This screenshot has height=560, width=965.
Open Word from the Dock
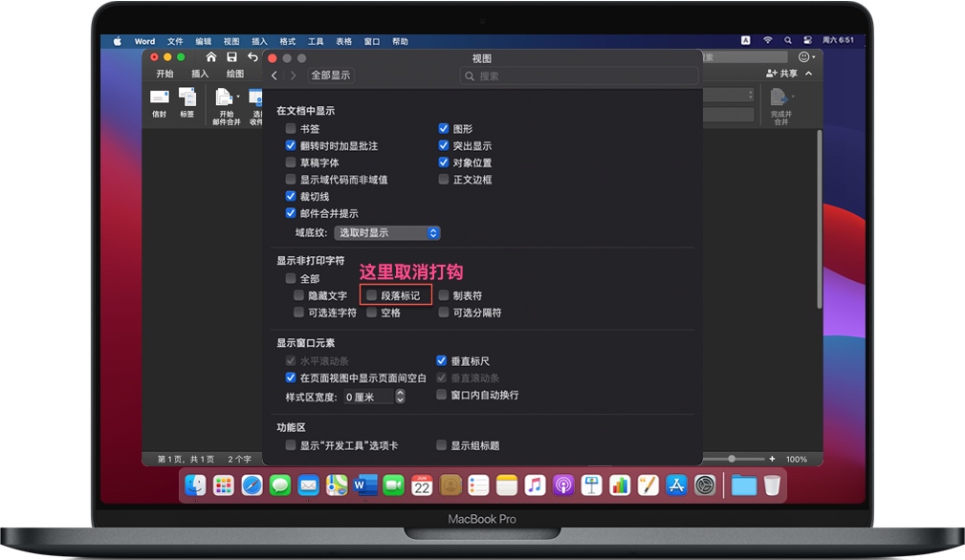point(364,485)
